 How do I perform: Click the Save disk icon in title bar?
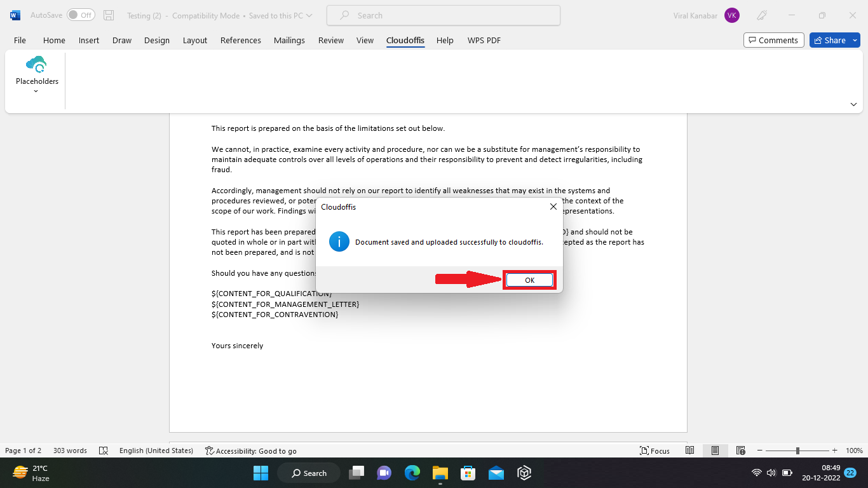coord(109,15)
